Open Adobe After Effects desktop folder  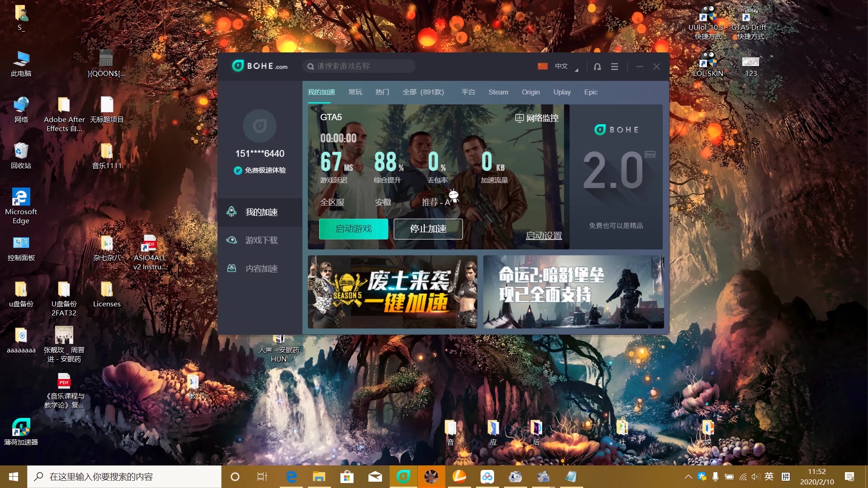pyautogui.click(x=64, y=114)
